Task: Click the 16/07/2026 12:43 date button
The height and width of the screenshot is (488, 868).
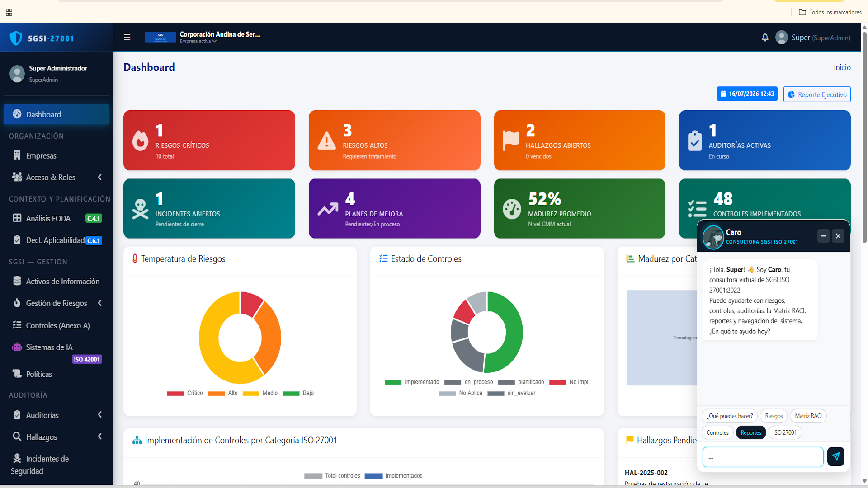Action: [747, 94]
